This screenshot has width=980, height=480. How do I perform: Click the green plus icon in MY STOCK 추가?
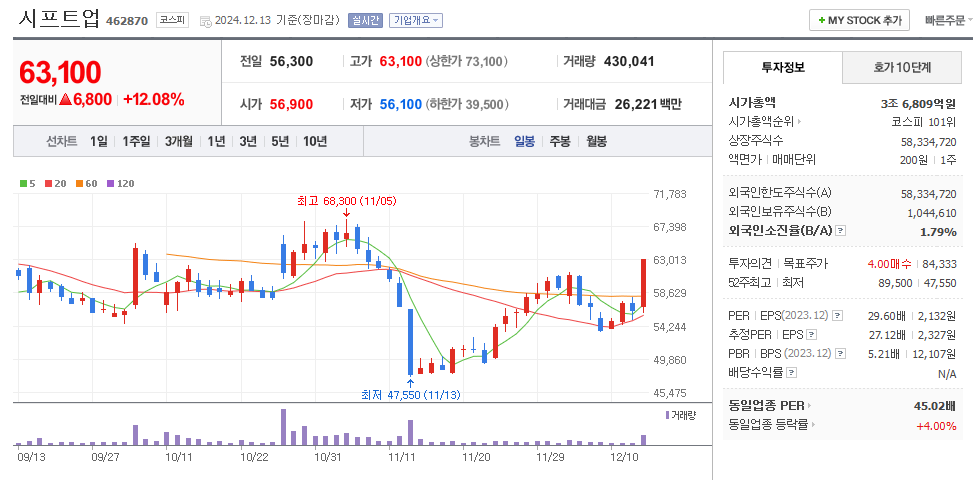pos(821,21)
